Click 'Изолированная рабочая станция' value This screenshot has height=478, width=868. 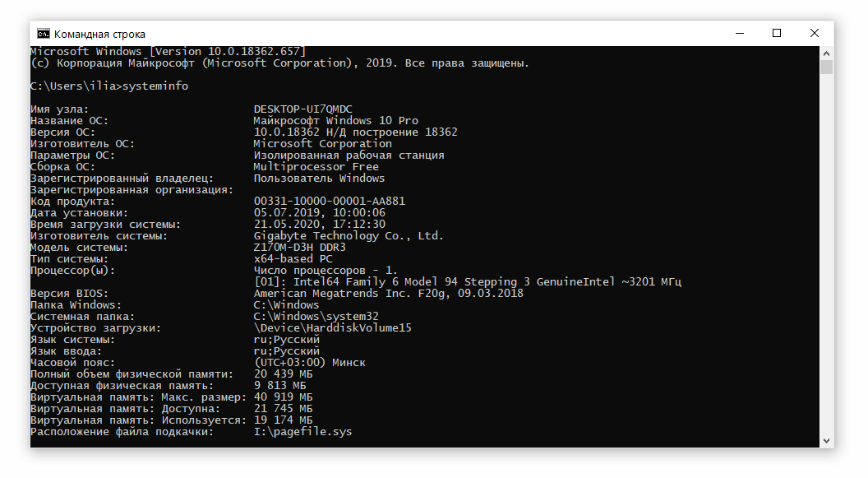(x=349, y=155)
